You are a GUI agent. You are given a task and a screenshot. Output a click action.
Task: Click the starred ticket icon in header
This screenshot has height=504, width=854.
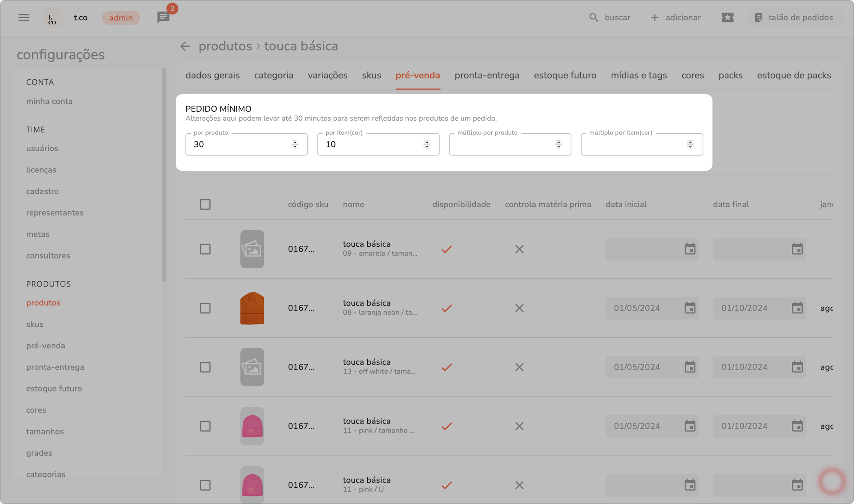click(727, 17)
